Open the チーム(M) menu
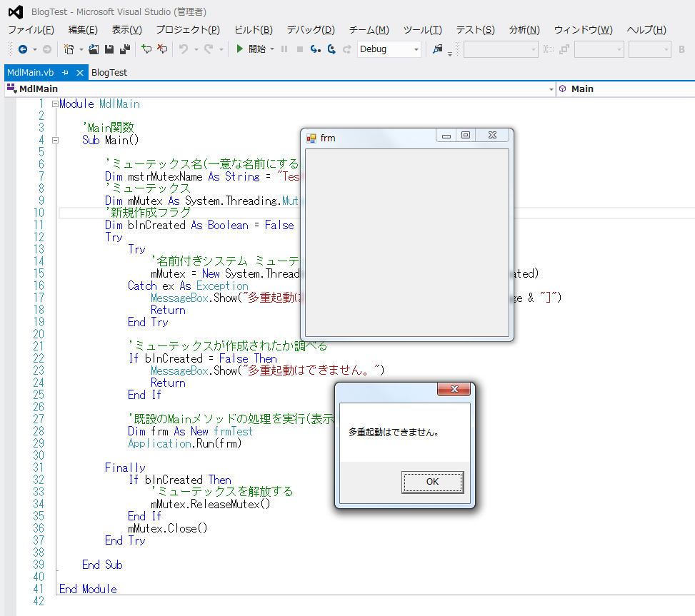The width and height of the screenshot is (695, 616). [x=369, y=30]
